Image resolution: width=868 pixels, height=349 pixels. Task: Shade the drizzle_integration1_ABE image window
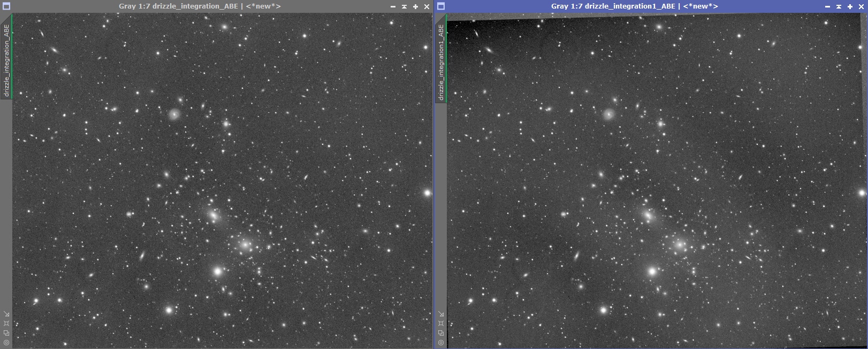[x=839, y=6]
